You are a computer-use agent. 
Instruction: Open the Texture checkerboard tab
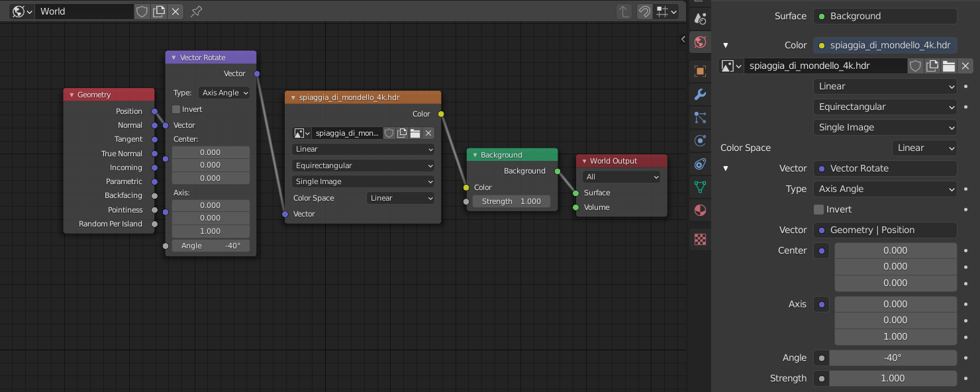(700, 239)
